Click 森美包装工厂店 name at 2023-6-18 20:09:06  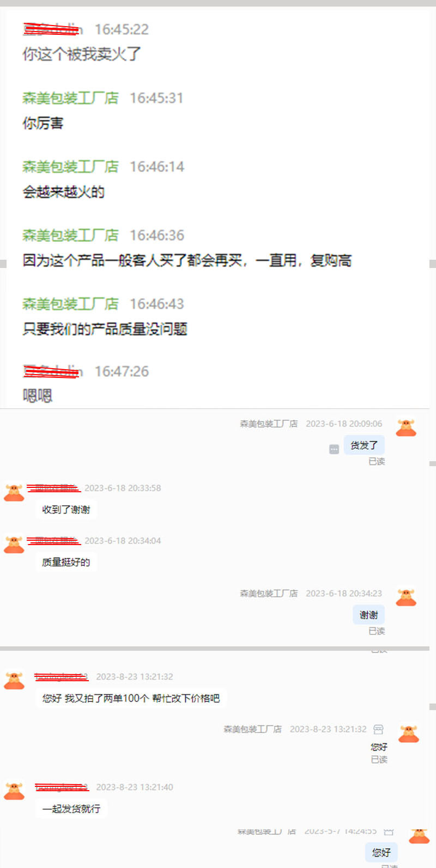pyautogui.click(x=269, y=424)
